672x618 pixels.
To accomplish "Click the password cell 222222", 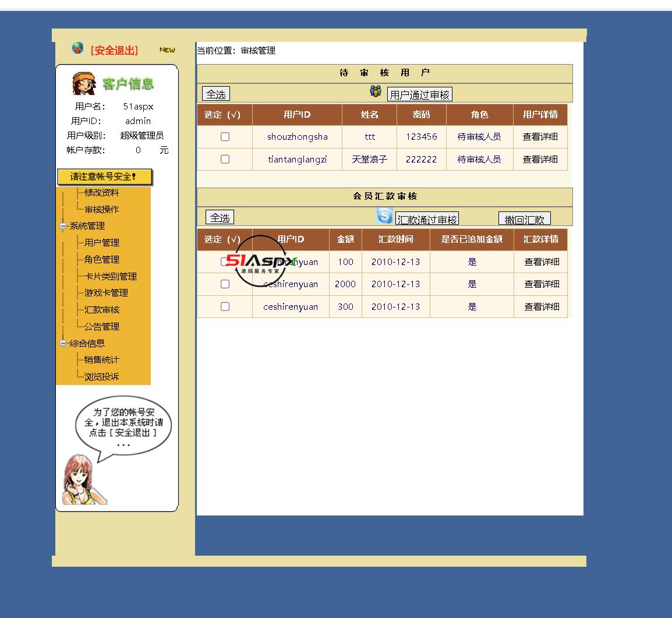I will click(421, 160).
